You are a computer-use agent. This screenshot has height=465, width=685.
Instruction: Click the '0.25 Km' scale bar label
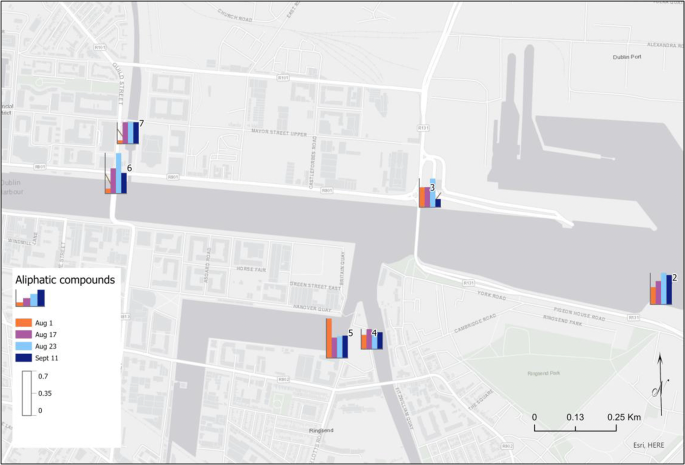tap(624, 417)
